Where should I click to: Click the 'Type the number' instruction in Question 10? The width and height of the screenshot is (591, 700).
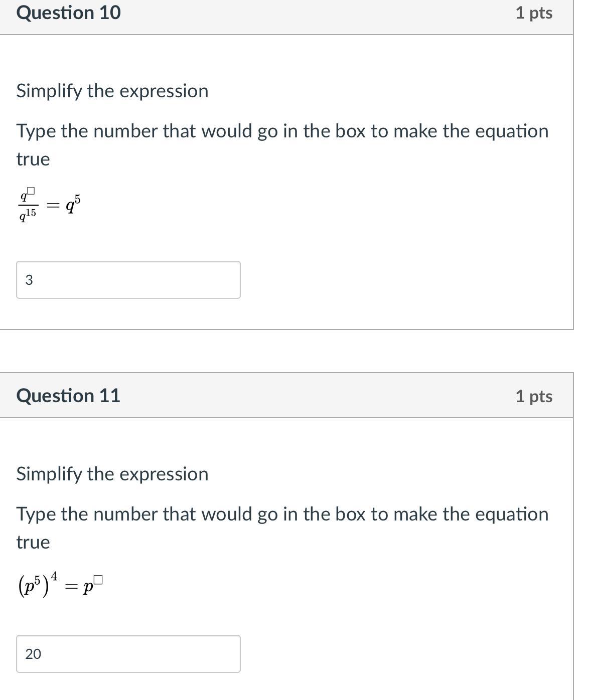click(282, 131)
